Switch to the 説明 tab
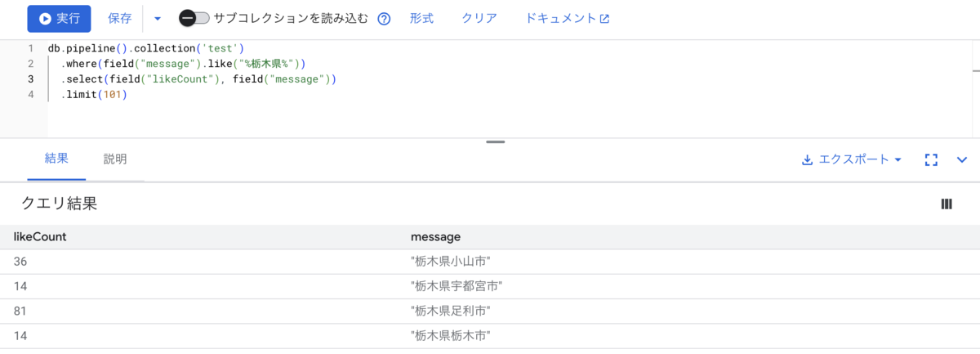Viewport: 980px width, 354px height. click(x=115, y=159)
